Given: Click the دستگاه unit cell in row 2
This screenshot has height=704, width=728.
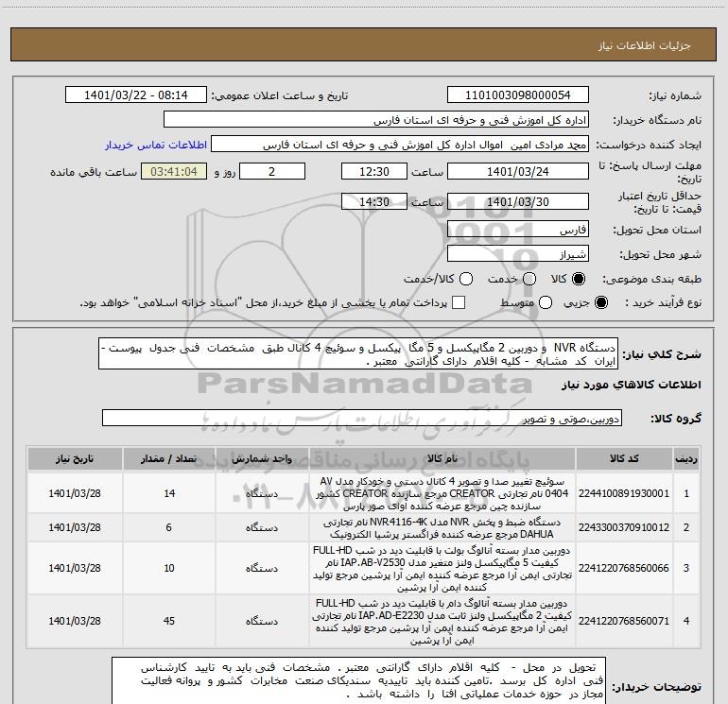Looking at the screenshot, I should point(262,527).
